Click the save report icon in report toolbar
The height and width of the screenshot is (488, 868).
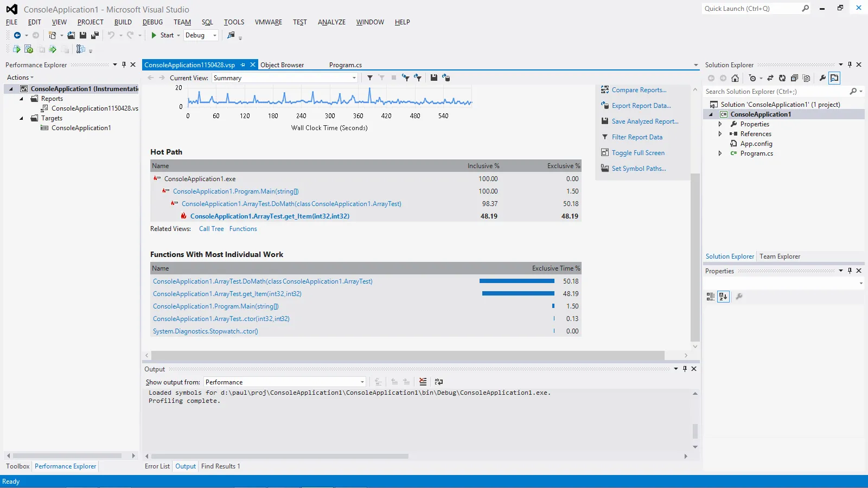pyautogui.click(x=434, y=78)
